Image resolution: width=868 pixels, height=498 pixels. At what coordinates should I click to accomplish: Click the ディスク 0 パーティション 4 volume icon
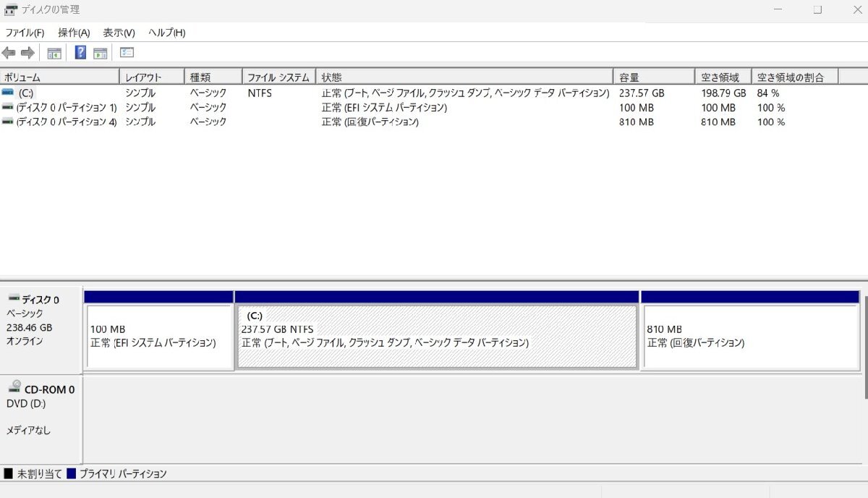click(x=8, y=122)
